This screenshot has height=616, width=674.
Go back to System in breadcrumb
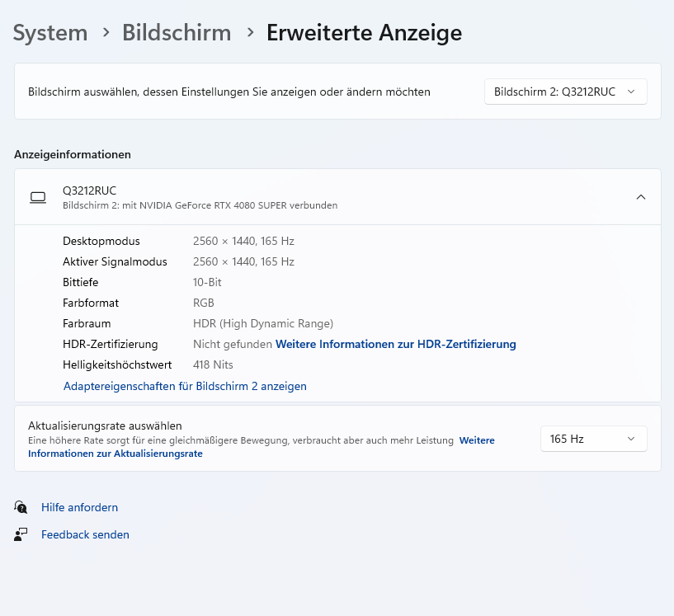[x=50, y=33]
